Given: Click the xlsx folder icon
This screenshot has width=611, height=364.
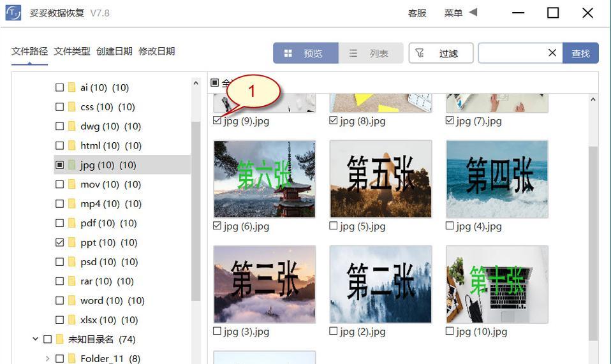Looking at the screenshot, I should [x=71, y=320].
